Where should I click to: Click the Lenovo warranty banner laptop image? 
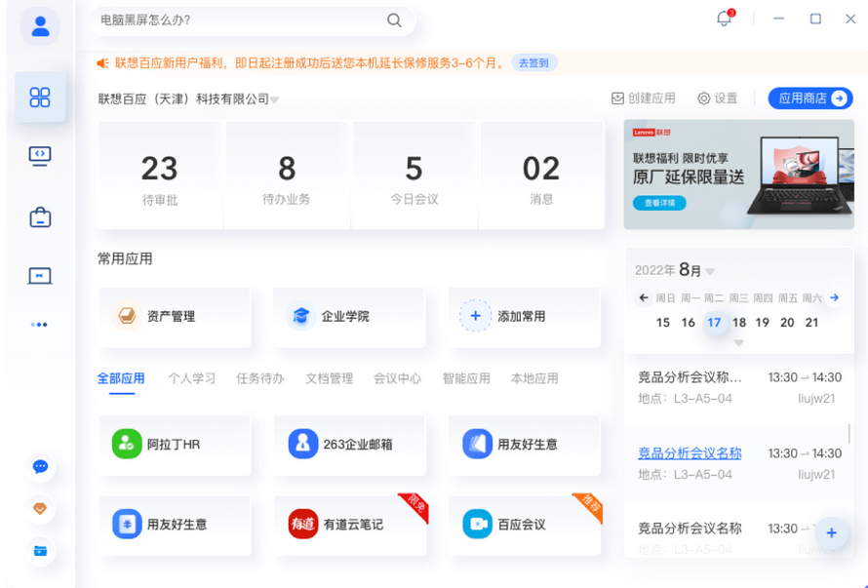click(800, 176)
